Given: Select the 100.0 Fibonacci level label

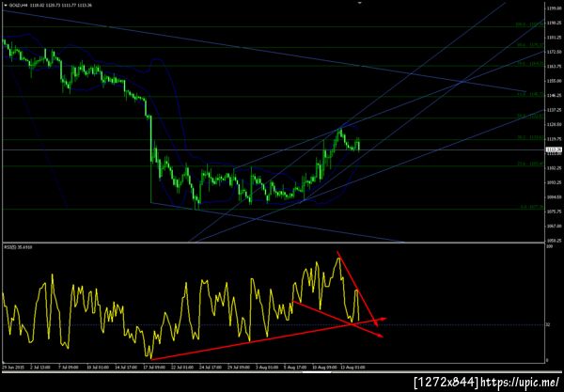Looking at the screenshot, I should coord(529,24).
